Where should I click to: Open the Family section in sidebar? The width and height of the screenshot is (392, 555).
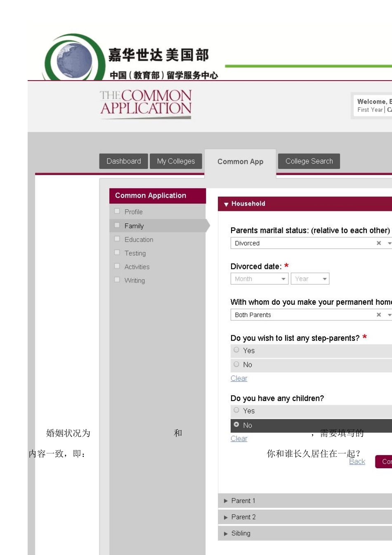[x=134, y=226]
